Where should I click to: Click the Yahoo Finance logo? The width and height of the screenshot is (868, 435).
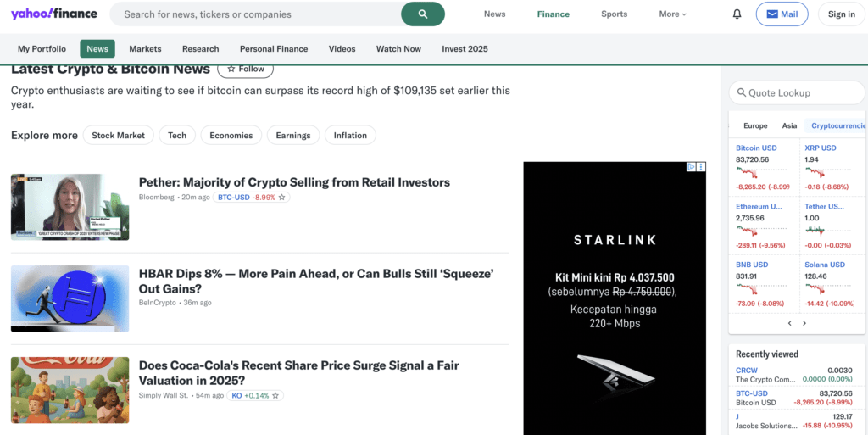point(54,14)
